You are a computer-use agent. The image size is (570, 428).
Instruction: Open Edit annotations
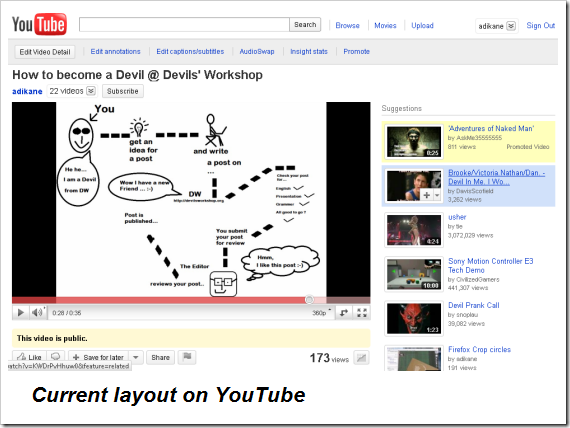point(115,52)
